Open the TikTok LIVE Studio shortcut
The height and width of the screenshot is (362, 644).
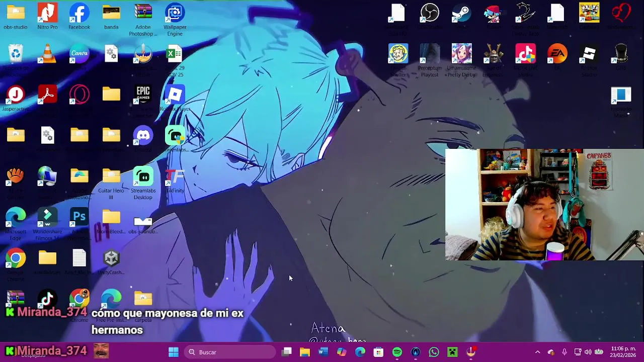525,53
